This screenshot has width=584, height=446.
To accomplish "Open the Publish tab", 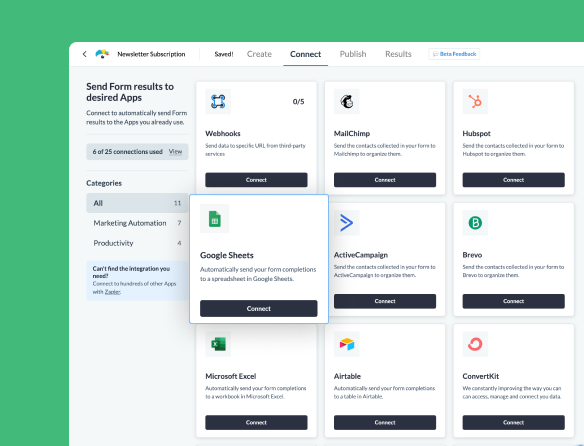I will pyautogui.click(x=353, y=54).
